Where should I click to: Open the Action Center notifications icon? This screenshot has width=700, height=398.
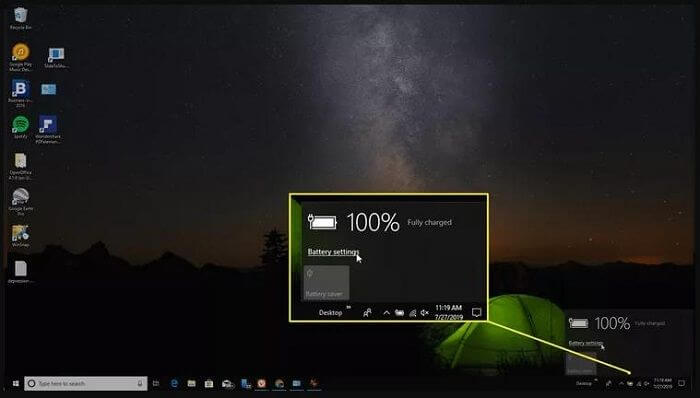pyautogui.click(x=682, y=383)
